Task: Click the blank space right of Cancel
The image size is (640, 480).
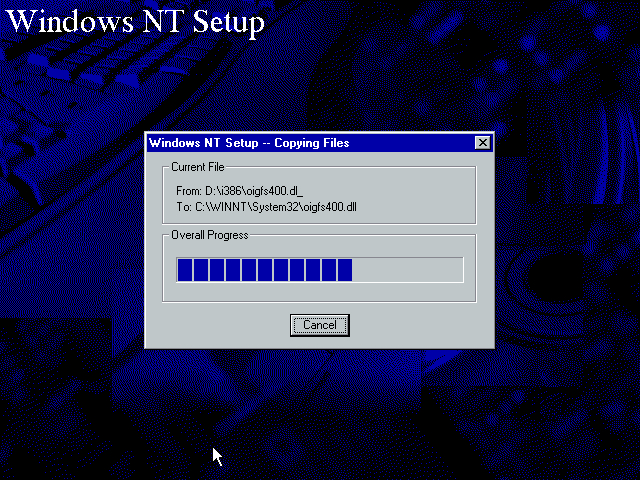Action: pyautogui.click(x=420, y=325)
